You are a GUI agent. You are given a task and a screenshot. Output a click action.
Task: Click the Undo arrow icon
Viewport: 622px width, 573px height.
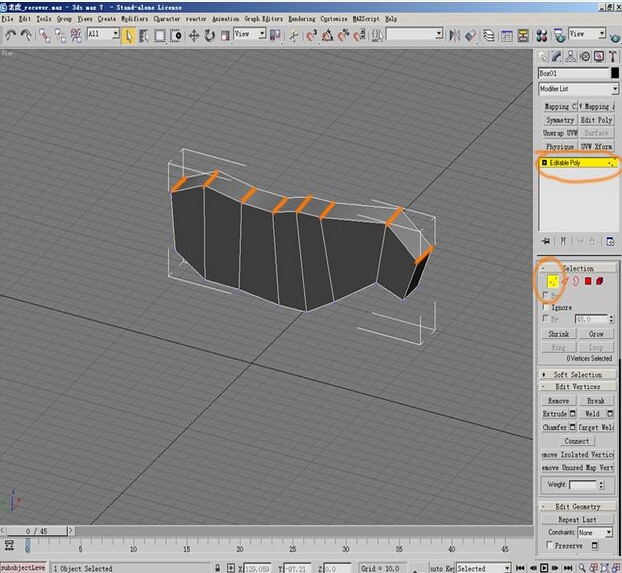point(10,36)
